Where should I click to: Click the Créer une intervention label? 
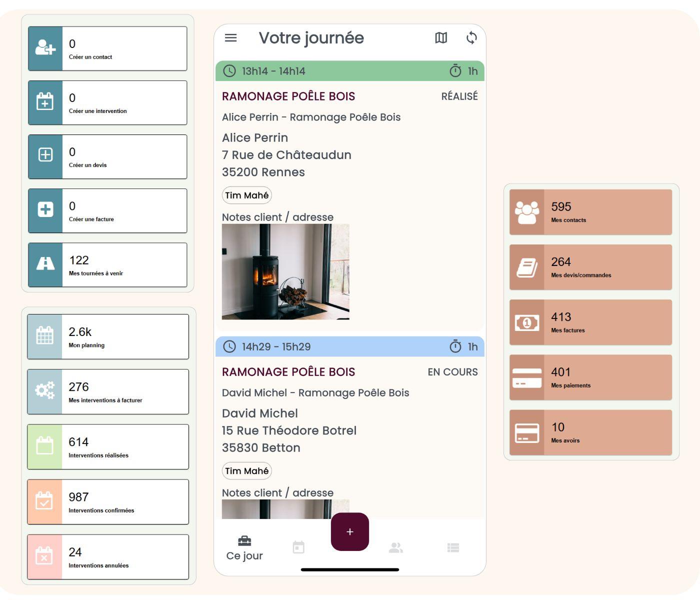point(97,111)
